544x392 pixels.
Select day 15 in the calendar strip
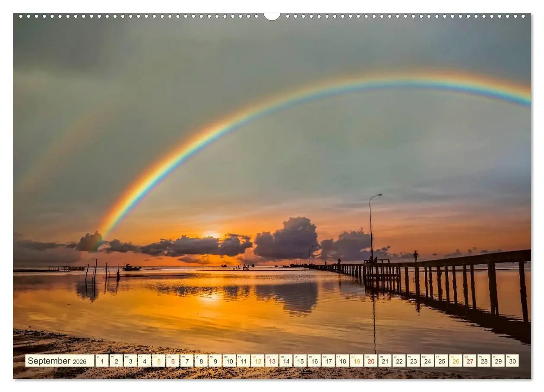pos(300,361)
